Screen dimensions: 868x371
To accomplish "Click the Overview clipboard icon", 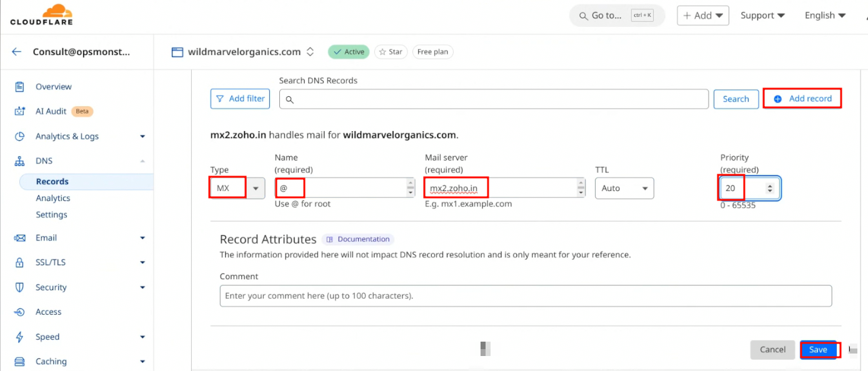I will 19,87.
